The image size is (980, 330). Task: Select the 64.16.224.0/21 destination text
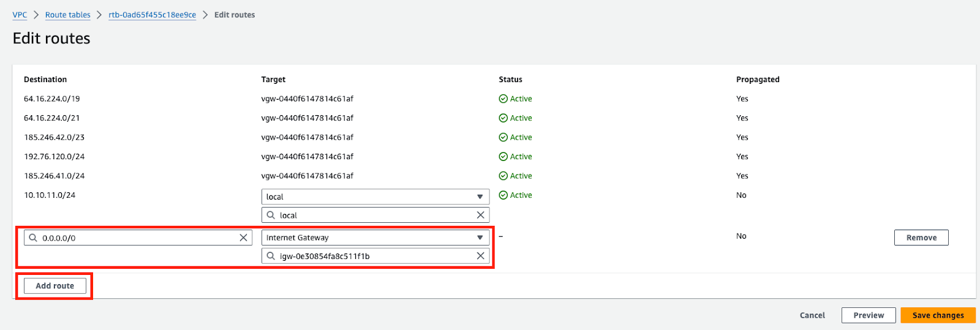click(51, 118)
